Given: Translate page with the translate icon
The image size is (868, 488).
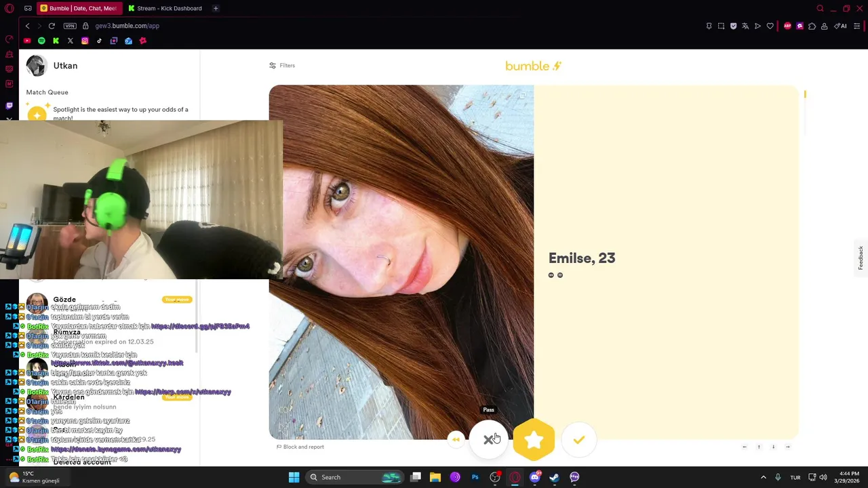Looking at the screenshot, I should coord(745,26).
